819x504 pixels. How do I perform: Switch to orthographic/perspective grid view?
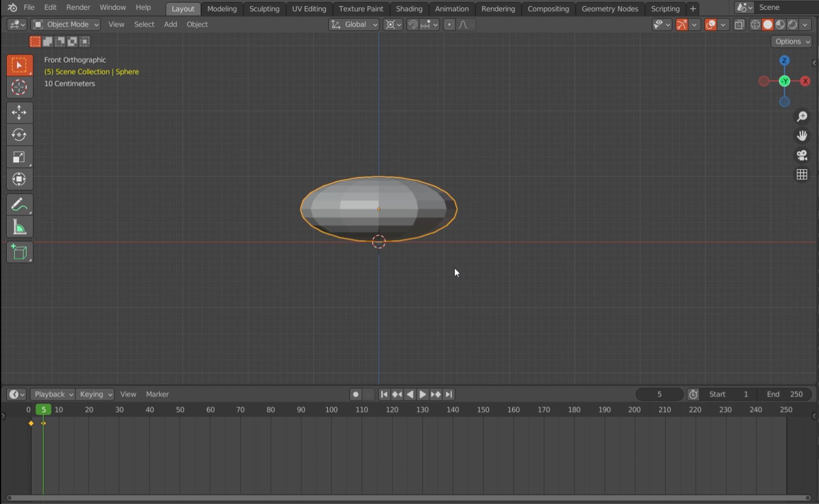pyautogui.click(x=801, y=175)
